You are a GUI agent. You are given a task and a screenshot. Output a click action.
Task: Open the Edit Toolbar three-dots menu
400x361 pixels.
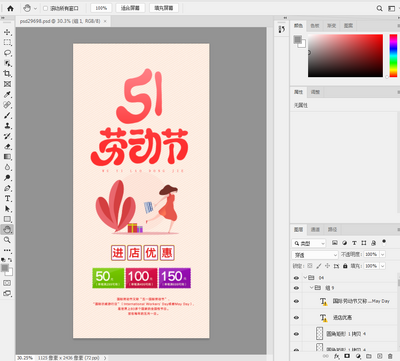(7, 250)
